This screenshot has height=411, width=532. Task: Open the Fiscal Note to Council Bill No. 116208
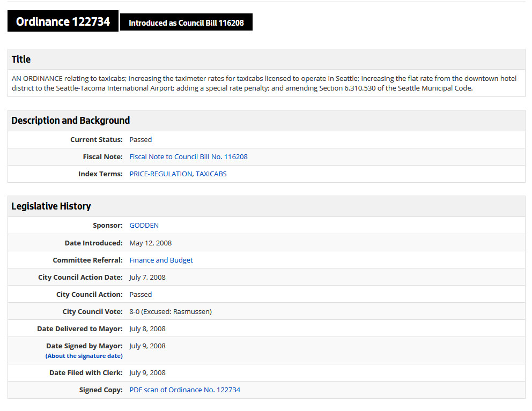[188, 156]
